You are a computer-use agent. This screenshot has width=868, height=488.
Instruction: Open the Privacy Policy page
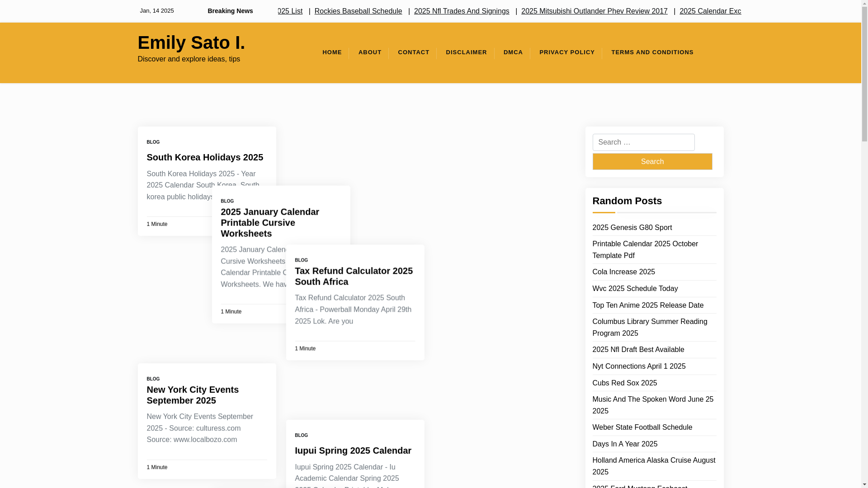(567, 52)
